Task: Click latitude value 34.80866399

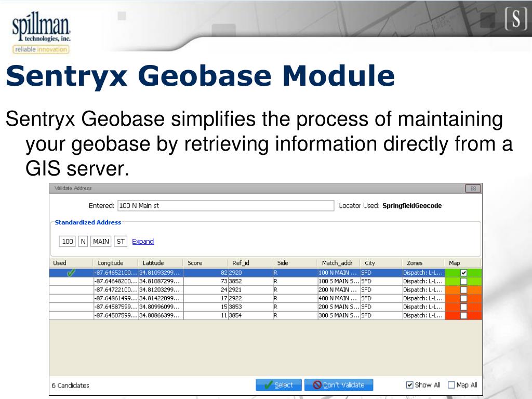Action: (x=161, y=315)
